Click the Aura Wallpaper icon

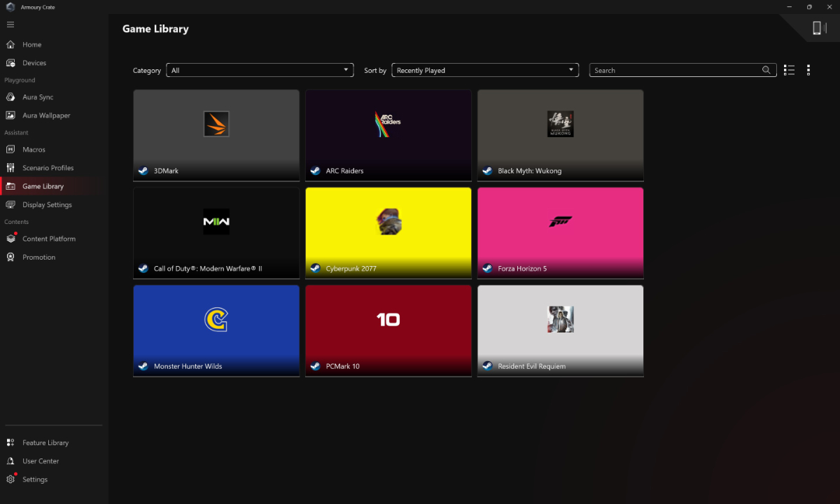10,115
